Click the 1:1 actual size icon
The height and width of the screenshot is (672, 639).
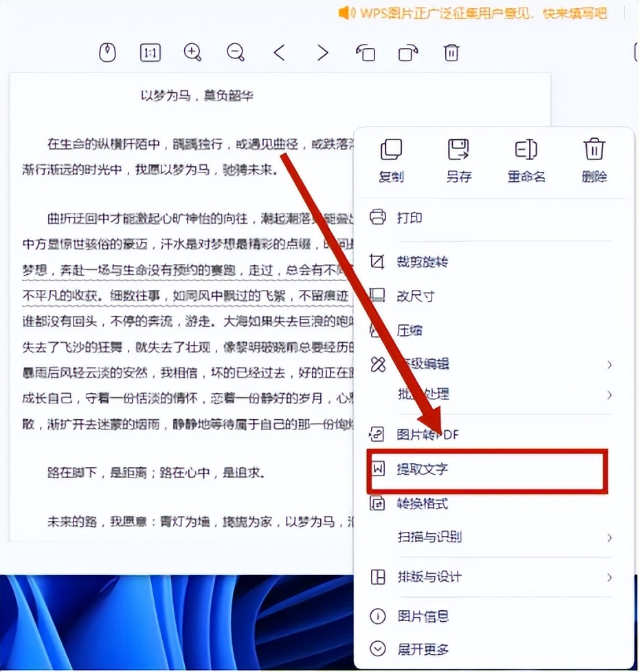(149, 52)
